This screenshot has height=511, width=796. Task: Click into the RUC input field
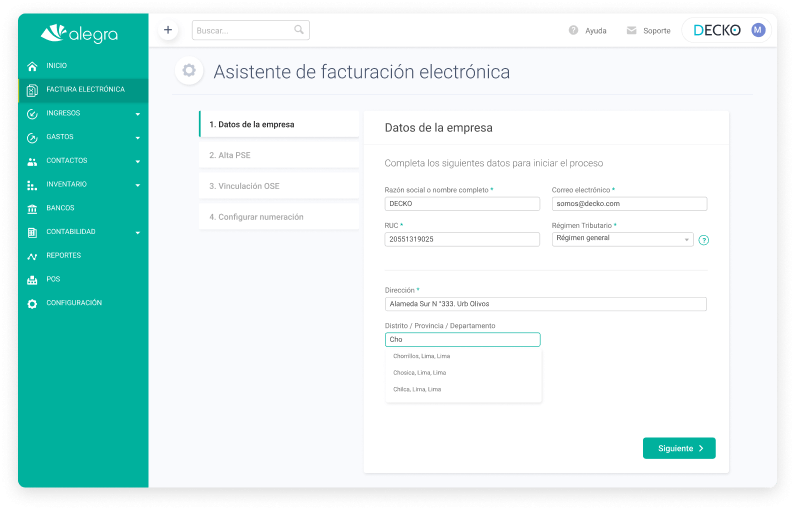click(x=462, y=240)
